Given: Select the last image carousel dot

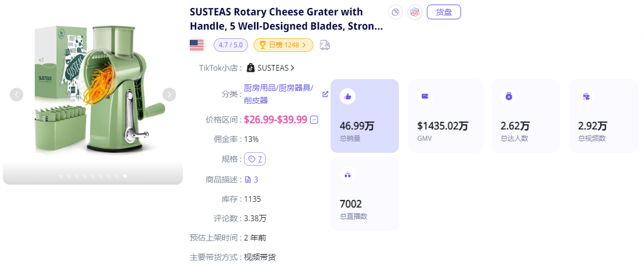Looking at the screenshot, I should click(x=125, y=176).
